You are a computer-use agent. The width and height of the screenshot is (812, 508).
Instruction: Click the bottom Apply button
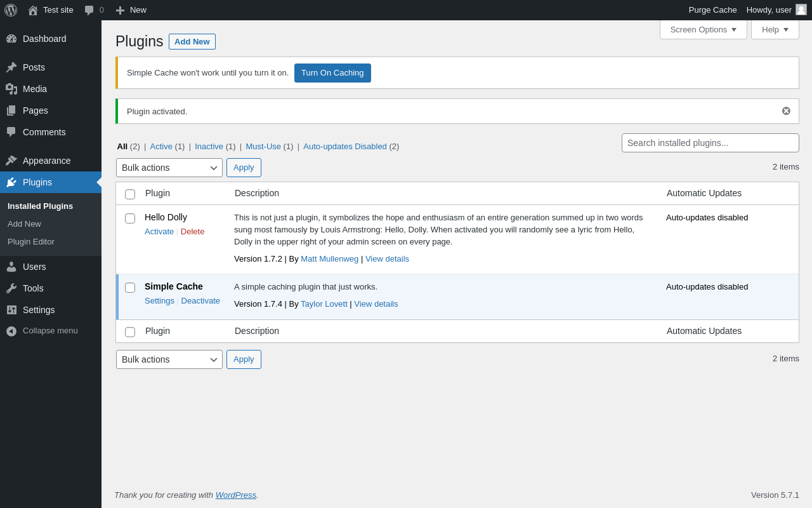(x=244, y=359)
